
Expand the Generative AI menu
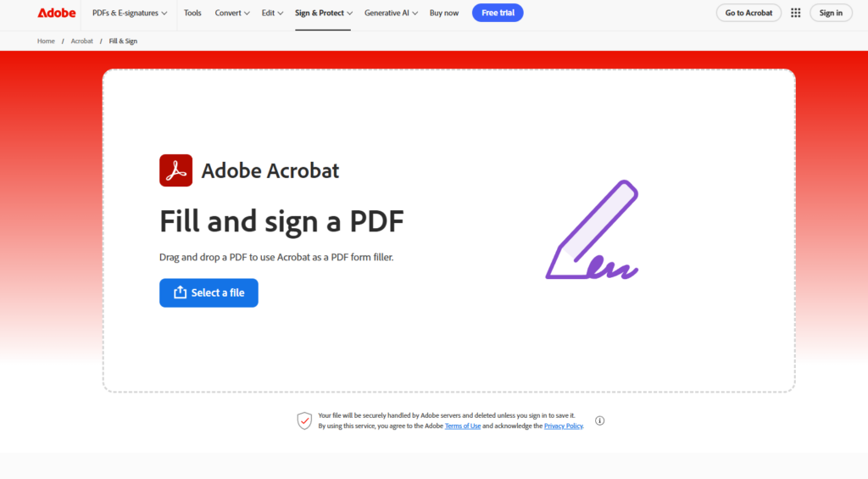pos(391,13)
